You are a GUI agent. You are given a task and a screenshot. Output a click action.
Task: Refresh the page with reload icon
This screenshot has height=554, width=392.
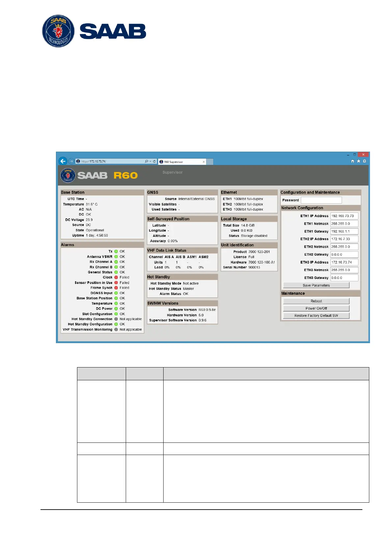[154, 161]
